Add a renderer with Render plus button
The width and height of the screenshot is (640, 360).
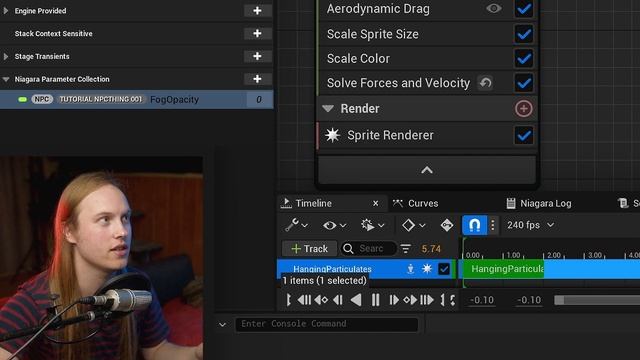524,109
